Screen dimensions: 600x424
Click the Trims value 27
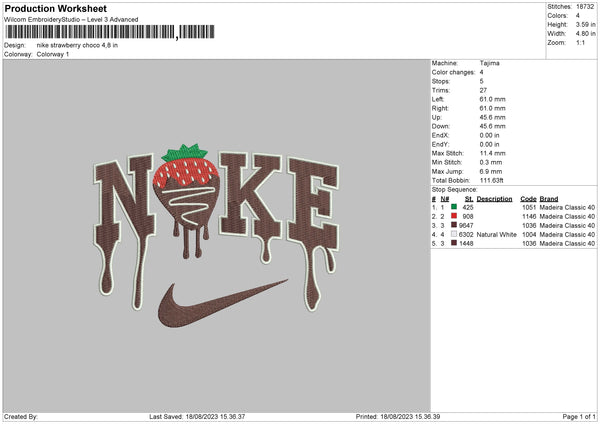point(483,90)
